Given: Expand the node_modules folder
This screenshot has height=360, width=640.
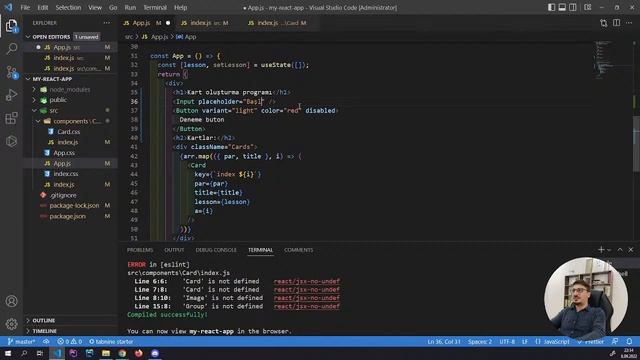Looking at the screenshot, I should pos(69,89).
